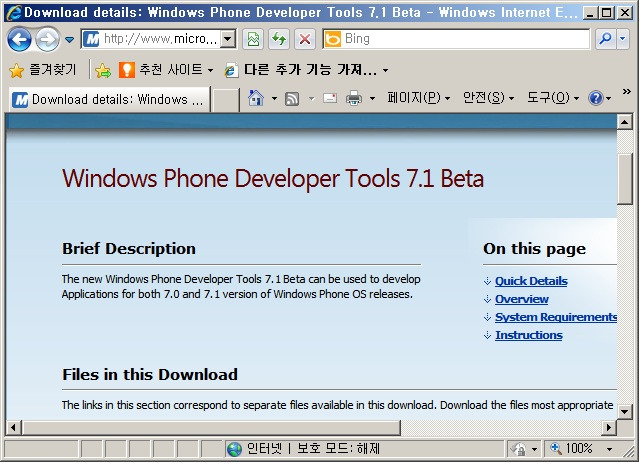The image size is (639, 462).
Task: Open search provider dropdown arrow
Action: pyautogui.click(x=622, y=39)
